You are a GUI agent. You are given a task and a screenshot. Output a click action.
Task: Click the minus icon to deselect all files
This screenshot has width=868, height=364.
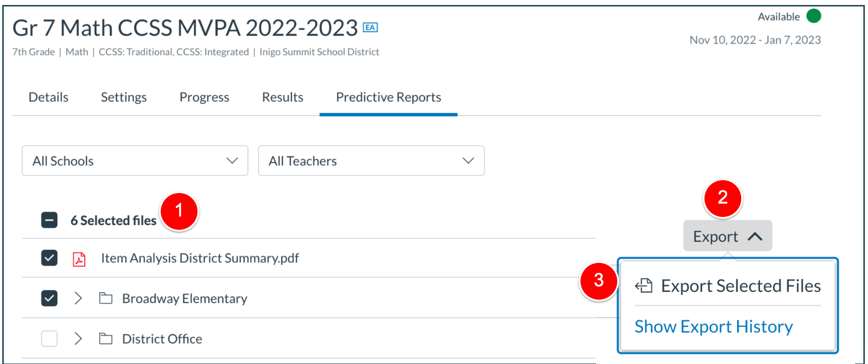49,220
